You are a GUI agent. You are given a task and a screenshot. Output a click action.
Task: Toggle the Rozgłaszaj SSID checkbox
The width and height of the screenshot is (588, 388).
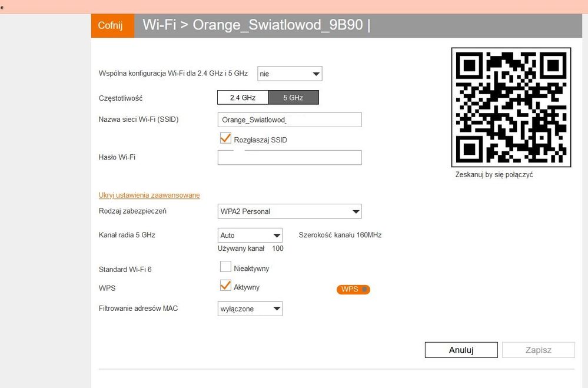[225, 139]
